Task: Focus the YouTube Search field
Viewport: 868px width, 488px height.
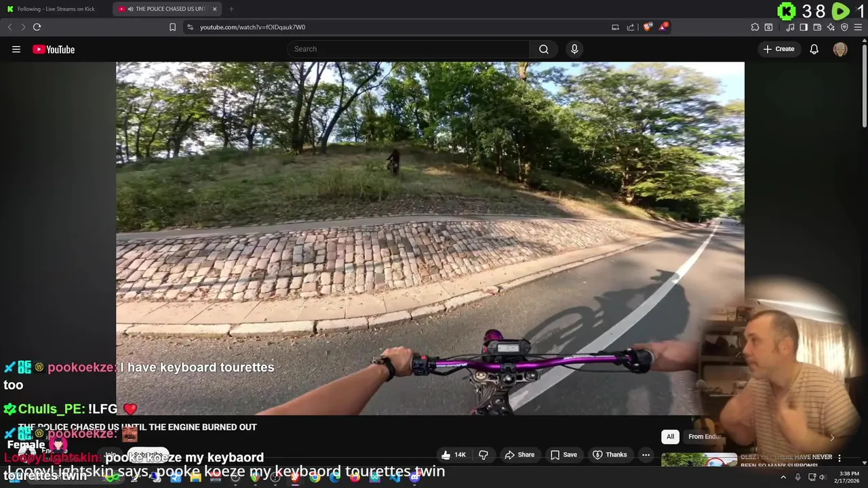Action: tap(408, 49)
